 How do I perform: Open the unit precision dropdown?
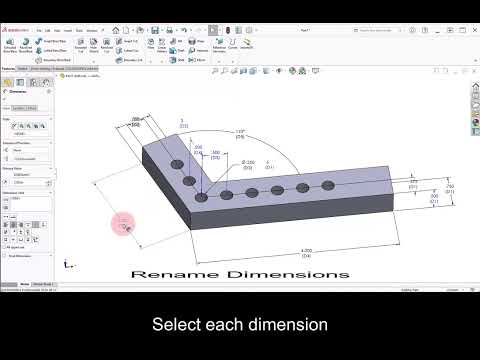coord(31,159)
